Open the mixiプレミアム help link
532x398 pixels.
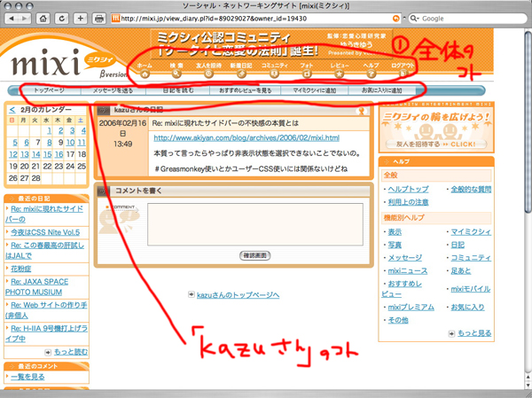(x=411, y=307)
